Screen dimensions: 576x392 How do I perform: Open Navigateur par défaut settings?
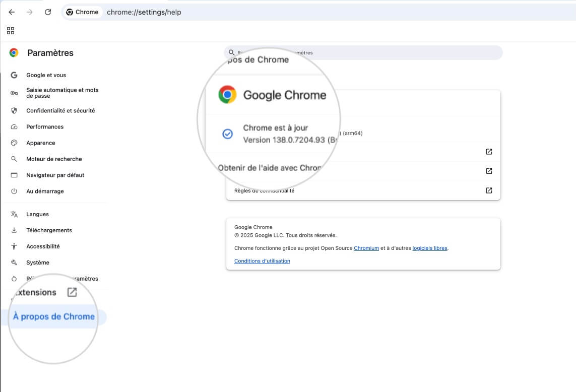(55, 175)
